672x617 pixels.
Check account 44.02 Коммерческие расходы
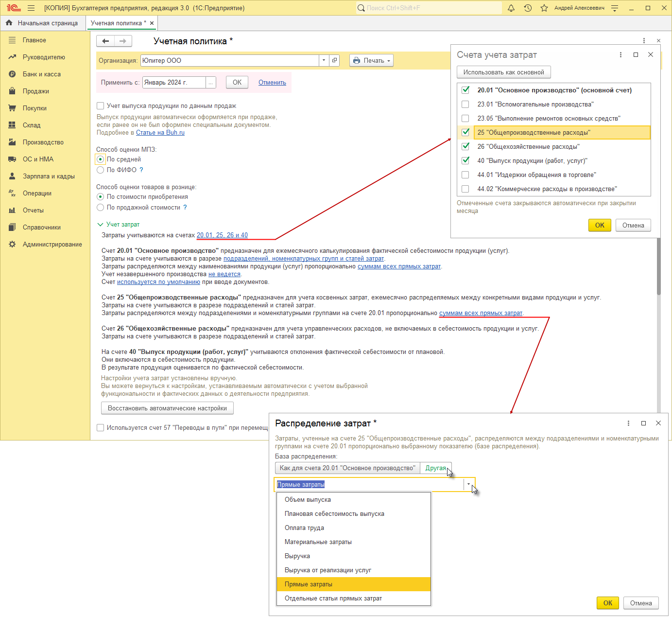click(465, 189)
